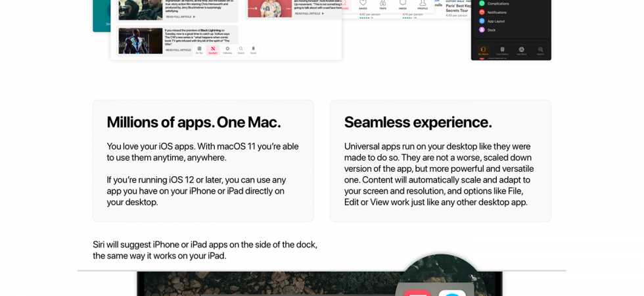Open the red-background woman photo thumbnail
The width and height of the screenshot is (644, 296).
pos(270,8)
